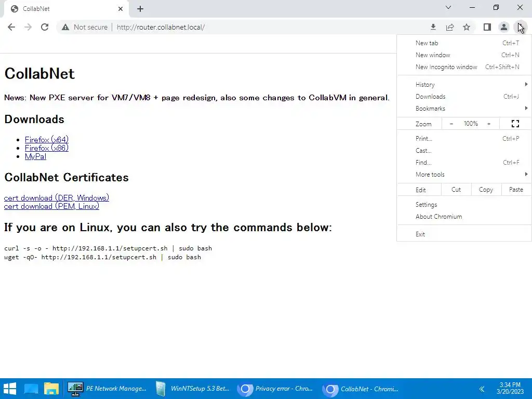532x399 pixels.
Task: Open the downloads toolbar icon
Action: [x=433, y=27]
